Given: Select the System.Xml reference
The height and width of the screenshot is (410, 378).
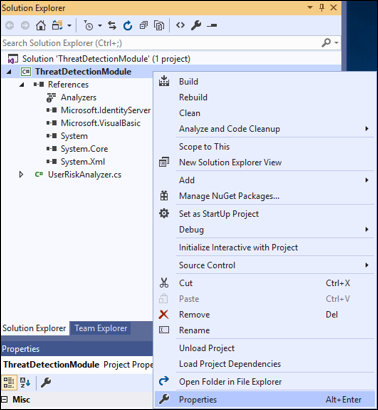Looking at the screenshot, I should click(83, 162).
